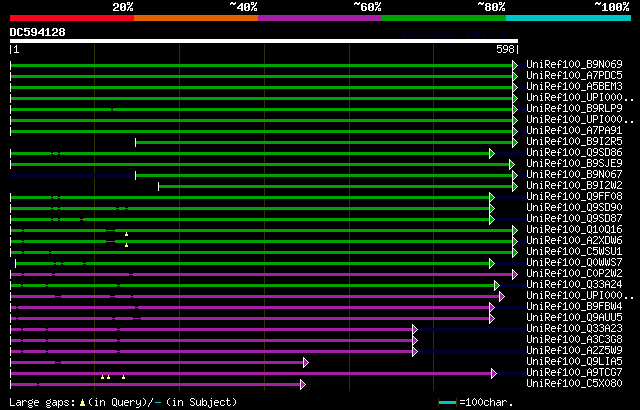Open the UniRef100_B9N069 hit label
The image size is (640, 410).
pyautogui.click(x=574, y=64)
